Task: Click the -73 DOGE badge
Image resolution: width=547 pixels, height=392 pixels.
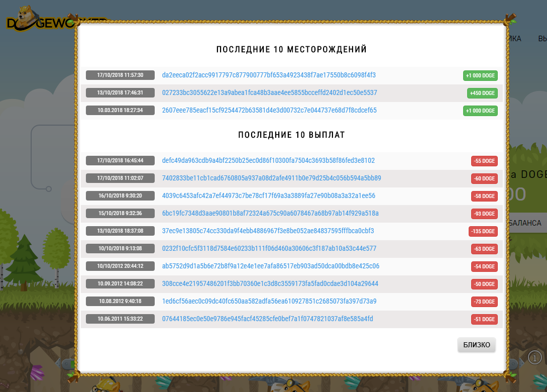Action: (484, 302)
